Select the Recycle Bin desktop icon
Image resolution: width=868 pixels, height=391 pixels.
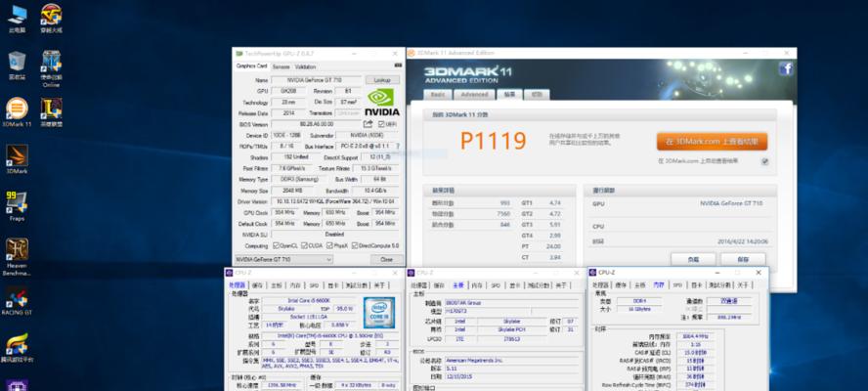18,65
